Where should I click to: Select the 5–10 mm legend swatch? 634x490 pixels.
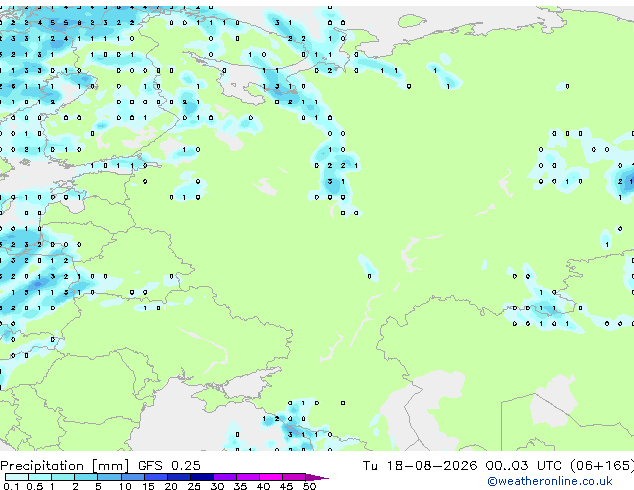(x=109, y=477)
